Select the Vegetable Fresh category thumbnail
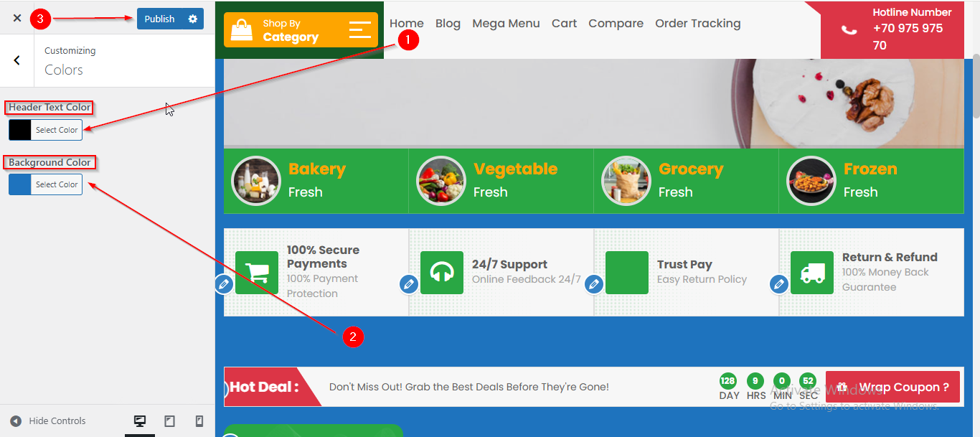The width and height of the screenshot is (980, 437). click(x=441, y=181)
